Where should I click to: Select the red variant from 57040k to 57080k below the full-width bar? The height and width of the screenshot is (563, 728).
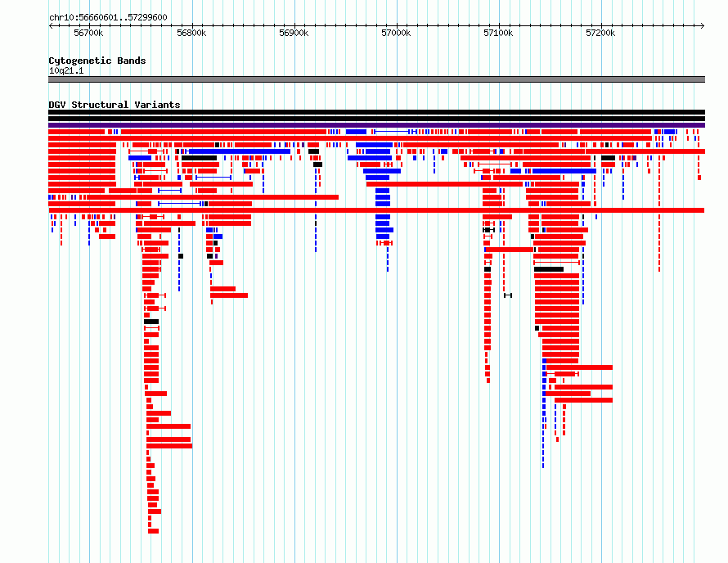point(497,217)
